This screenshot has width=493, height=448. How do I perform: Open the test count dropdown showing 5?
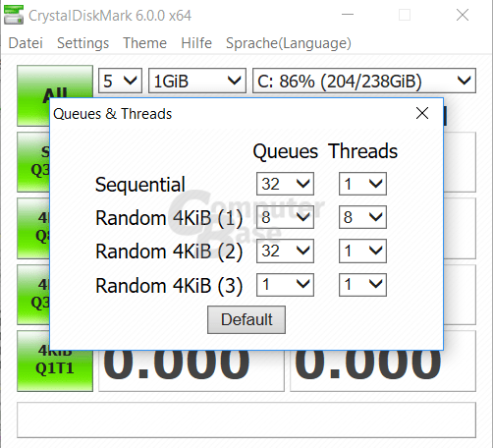coord(120,81)
